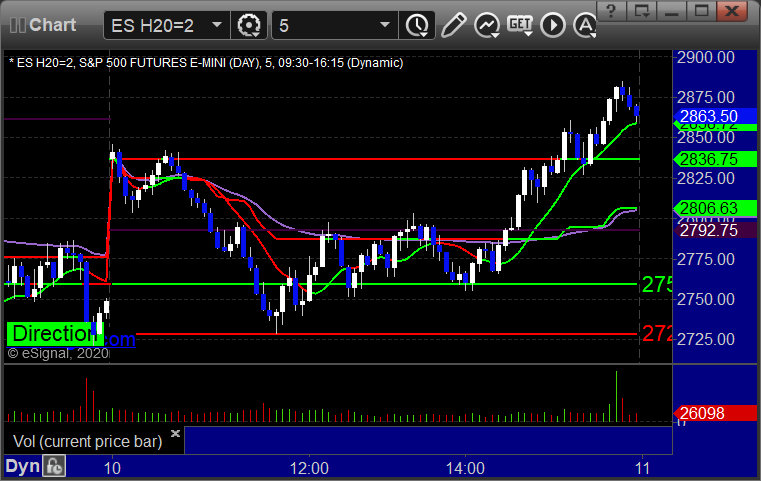The image size is (761, 481).
Task: Click the Dyn button in bottom corner
Action: pos(23,466)
